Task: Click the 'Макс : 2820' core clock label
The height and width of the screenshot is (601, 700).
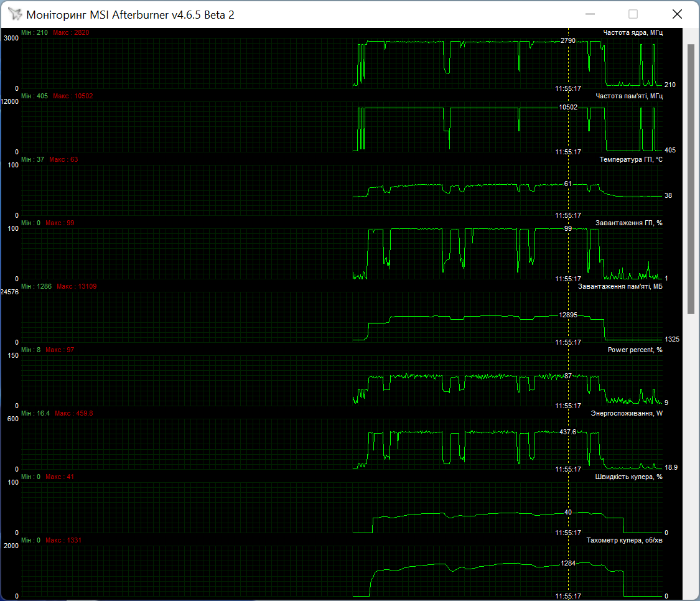Action: tap(71, 32)
